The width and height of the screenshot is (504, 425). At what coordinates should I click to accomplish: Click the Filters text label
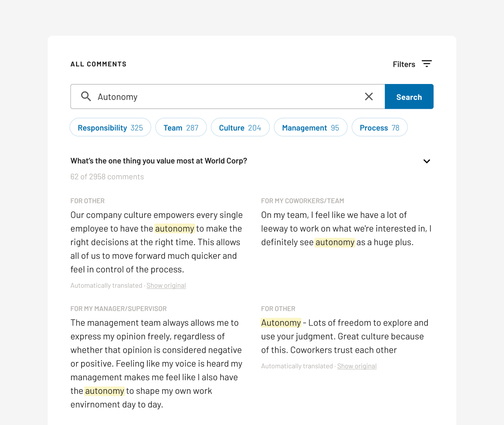(404, 64)
